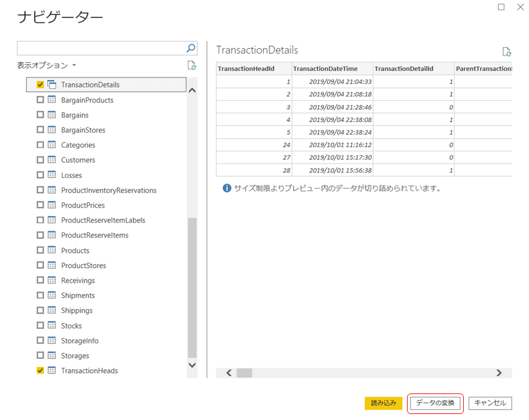
Task: Select ProductReserveItemLabels in the list
Action: point(103,220)
